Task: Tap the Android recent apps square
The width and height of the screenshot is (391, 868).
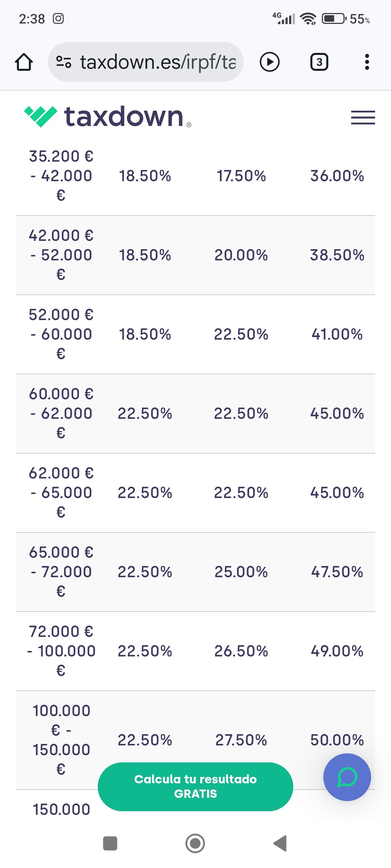Action: pyautogui.click(x=110, y=843)
